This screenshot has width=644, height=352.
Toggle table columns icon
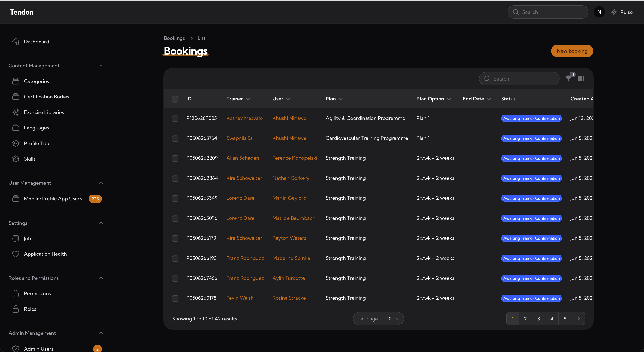click(581, 79)
